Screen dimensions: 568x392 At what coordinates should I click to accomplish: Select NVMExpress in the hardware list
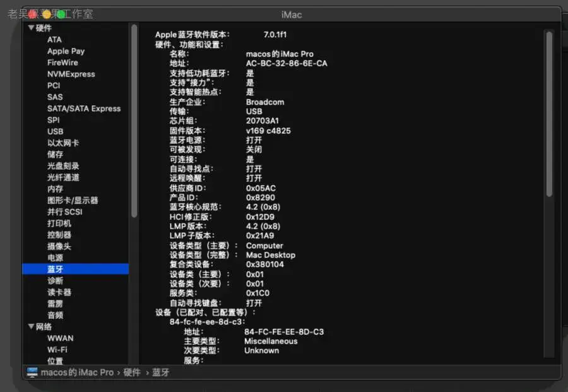71,74
